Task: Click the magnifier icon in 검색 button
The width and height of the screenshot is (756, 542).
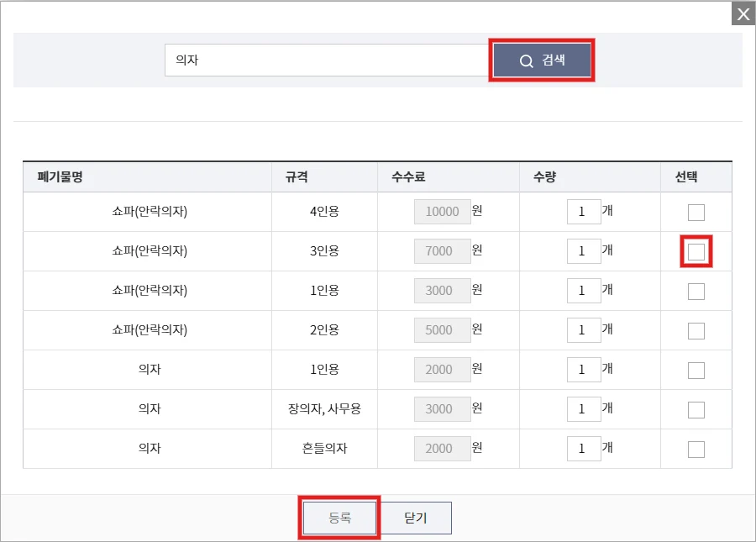Action: [526, 61]
